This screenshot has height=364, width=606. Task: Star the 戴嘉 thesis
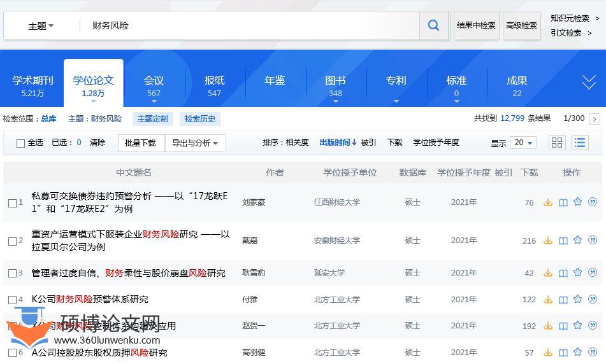[577, 240]
